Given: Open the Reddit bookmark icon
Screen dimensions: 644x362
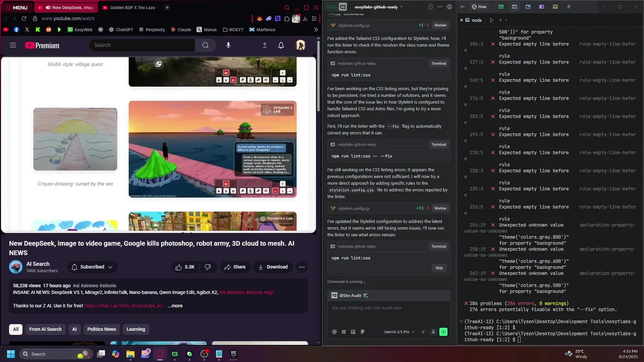Looking at the screenshot, I should point(48,30).
